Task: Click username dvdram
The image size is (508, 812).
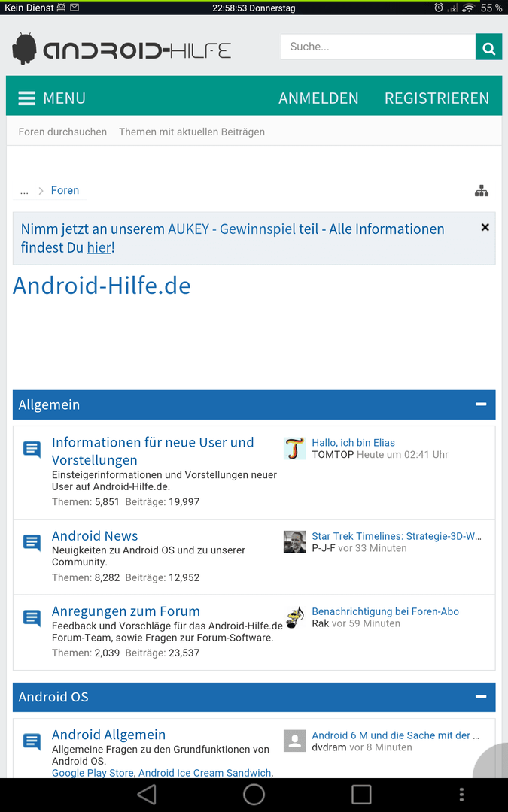Action: tap(329, 747)
